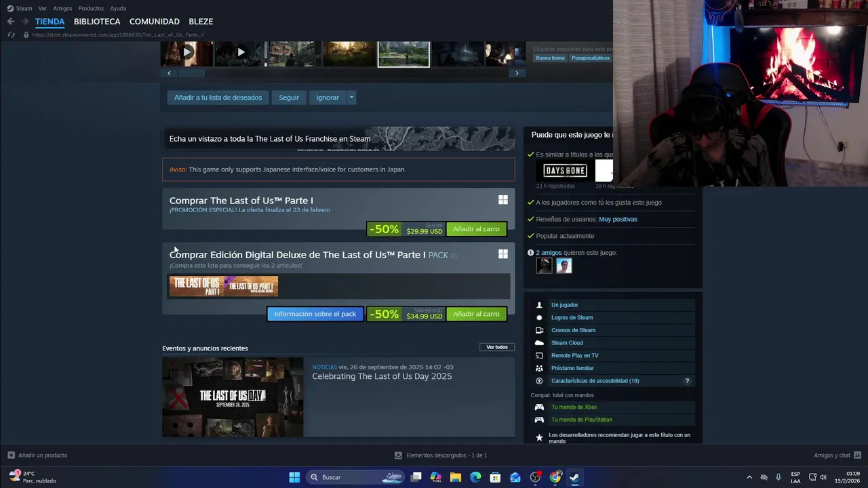Click the Muy positivas reviews link

pos(618,219)
